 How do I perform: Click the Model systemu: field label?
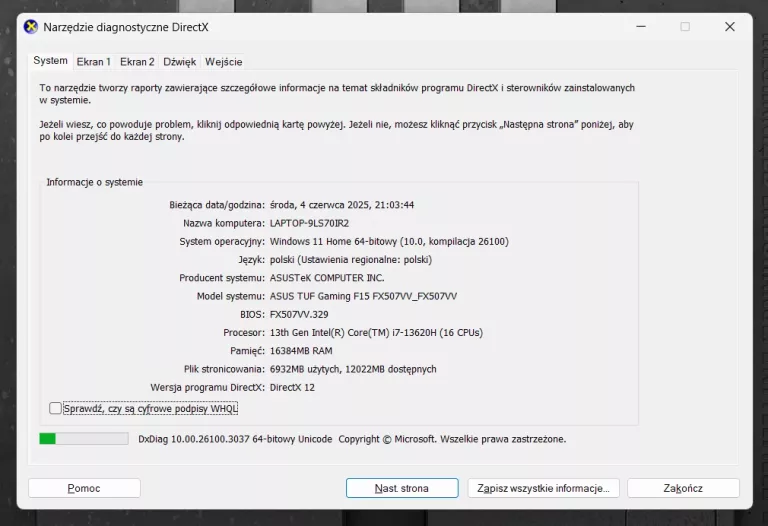coord(231,296)
